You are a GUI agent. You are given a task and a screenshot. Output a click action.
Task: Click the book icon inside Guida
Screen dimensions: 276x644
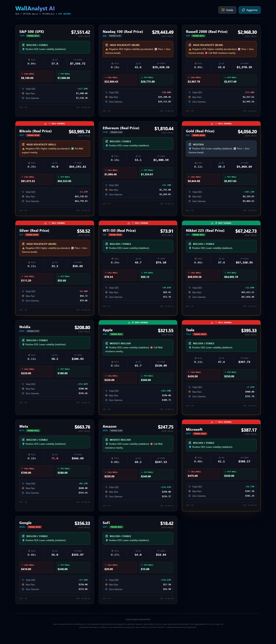(x=223, y=10)
